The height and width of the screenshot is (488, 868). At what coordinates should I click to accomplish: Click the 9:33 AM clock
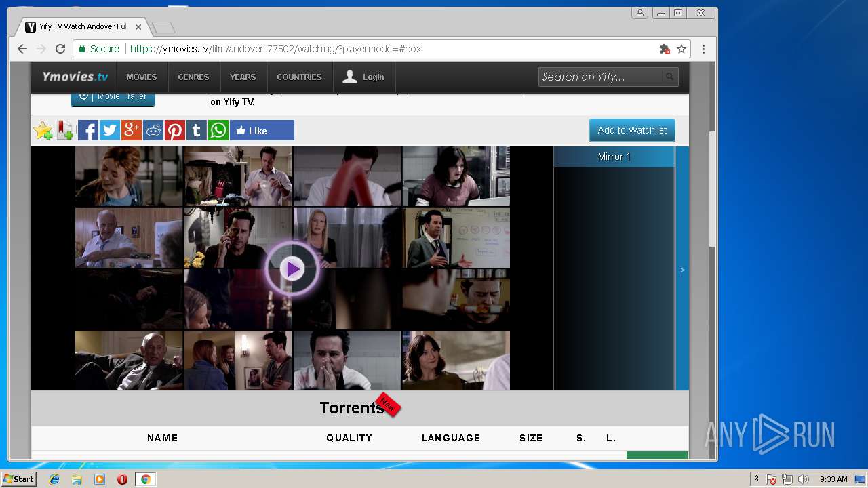(833, 479)
